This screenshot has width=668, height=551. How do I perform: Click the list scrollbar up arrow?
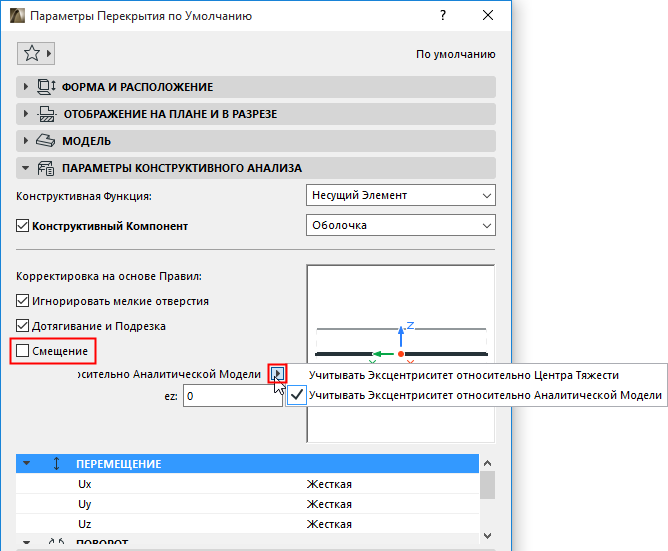488,463
